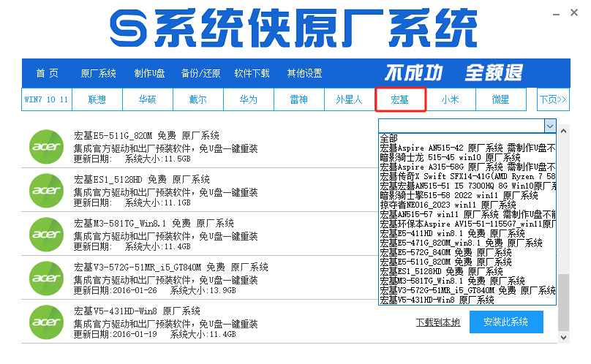
Task: Choose 宏基V5-431HD-Win8 option in dropdown list
Action: coord(467,300)
